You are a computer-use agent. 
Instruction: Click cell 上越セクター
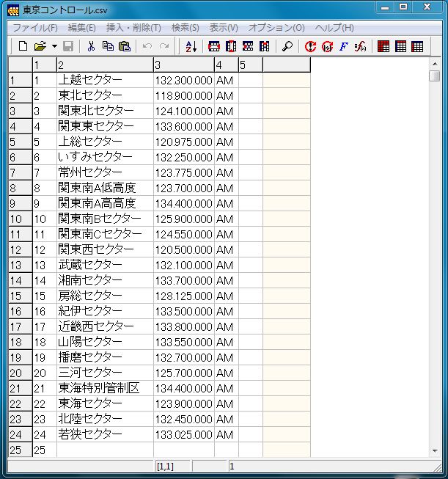click(105, 81)
